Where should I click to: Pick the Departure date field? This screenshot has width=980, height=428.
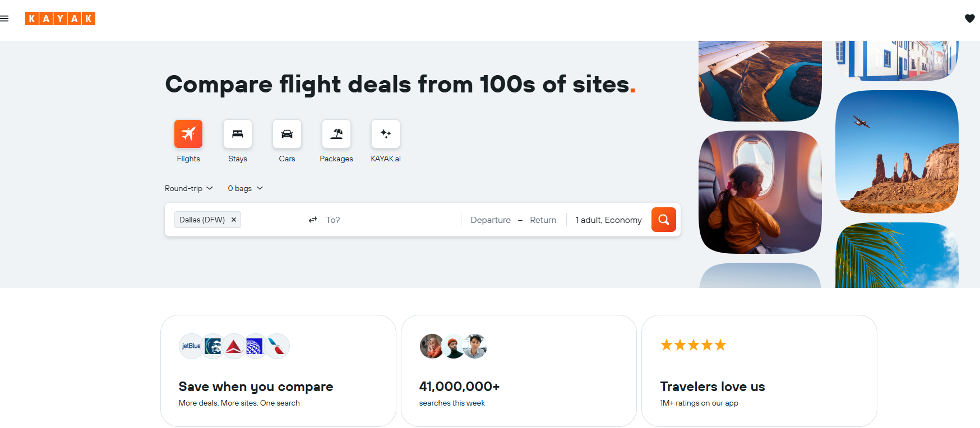click(491, 220)
